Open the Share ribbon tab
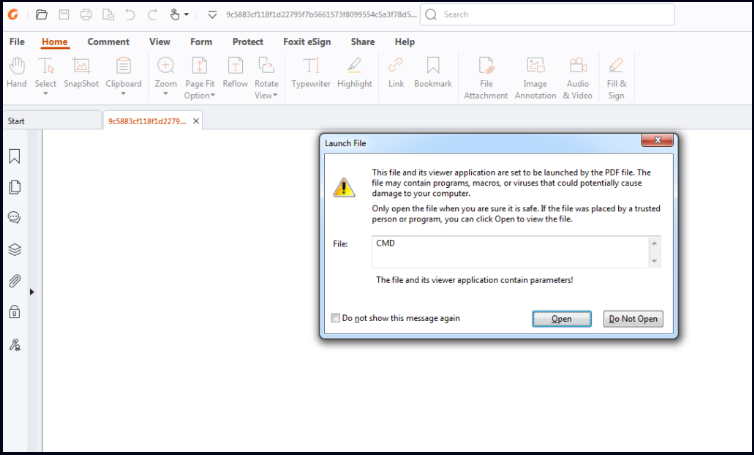The width and height of the screenshot is (754, 455). coord(363,42)
